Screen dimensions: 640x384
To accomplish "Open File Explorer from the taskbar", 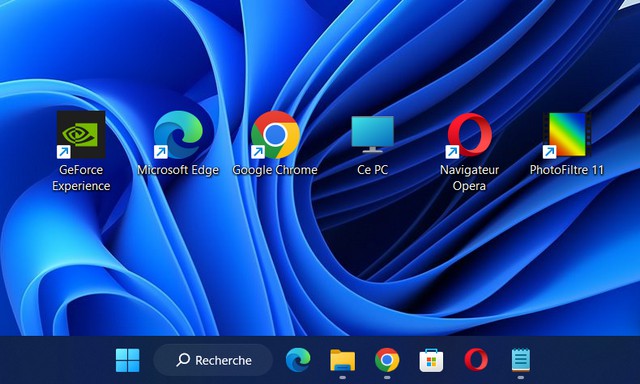I will pyautogui.click(x=342, y=360).
